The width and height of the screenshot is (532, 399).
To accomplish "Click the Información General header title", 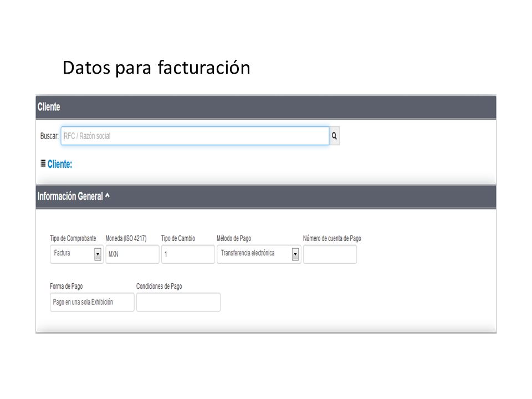I will [70, 196].
